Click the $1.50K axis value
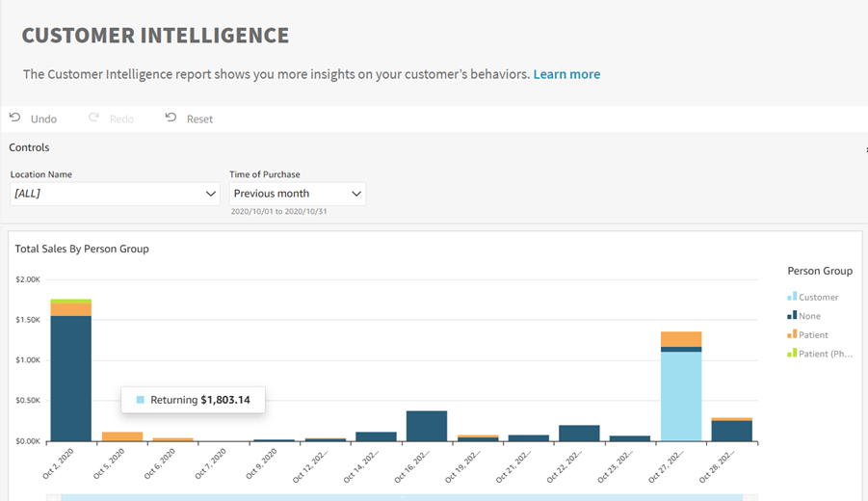 tap(28, 320)
